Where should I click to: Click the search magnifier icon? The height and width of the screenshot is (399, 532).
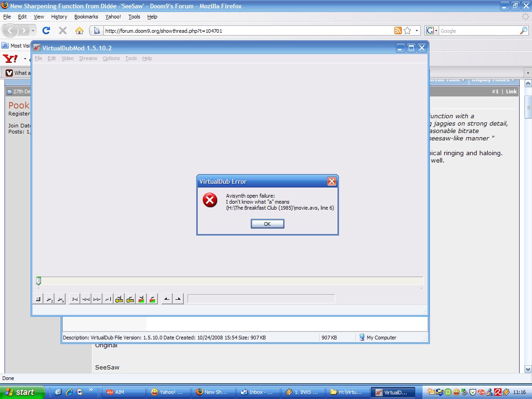[524, 30]
